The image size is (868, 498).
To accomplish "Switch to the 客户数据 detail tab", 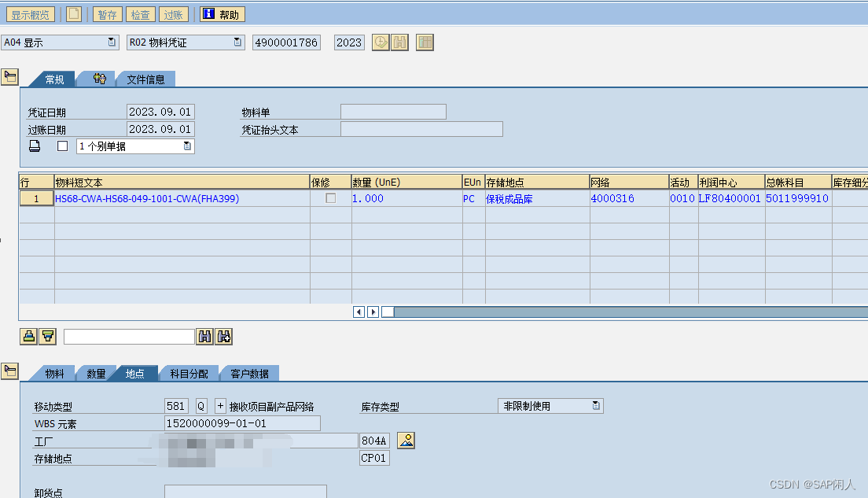I will (249, 374).
